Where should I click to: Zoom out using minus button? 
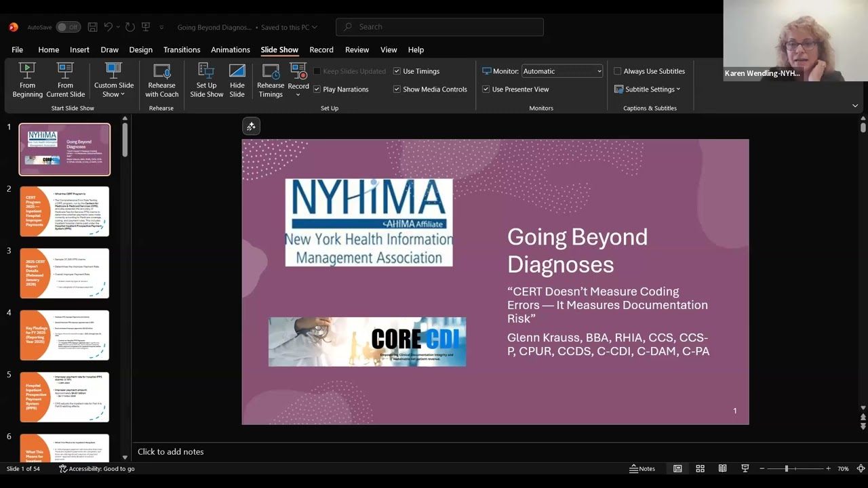point(762,468)
